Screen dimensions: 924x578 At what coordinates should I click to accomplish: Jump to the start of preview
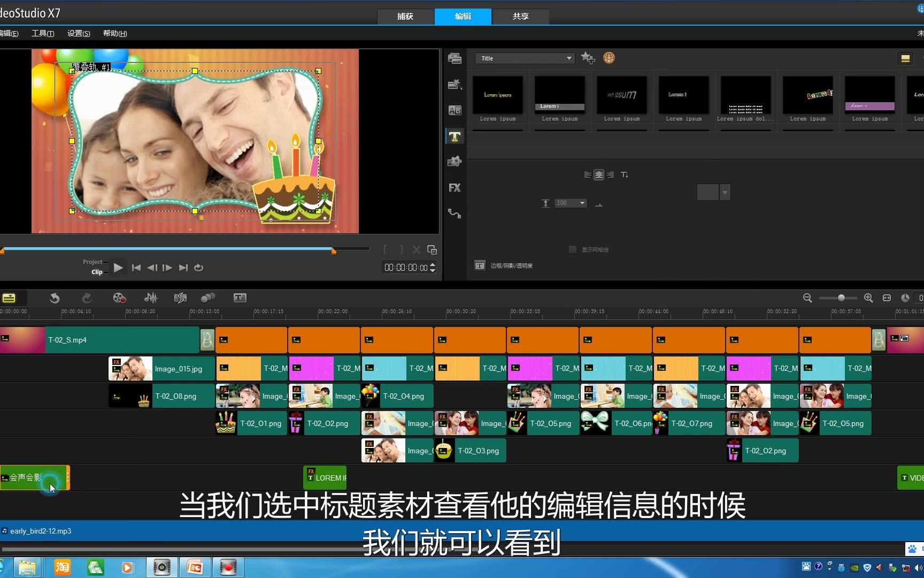coord(136,268)
